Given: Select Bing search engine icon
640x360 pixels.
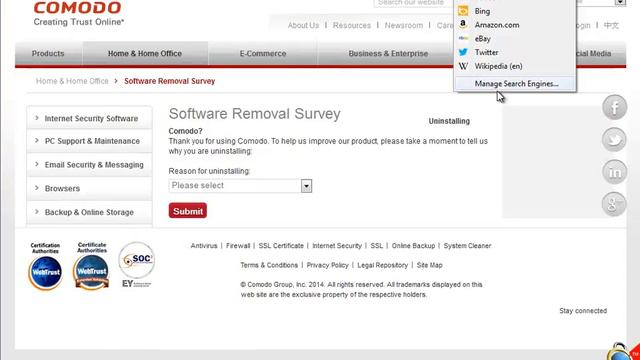Looking at the screenshot, I should click(x=463, y=11).
